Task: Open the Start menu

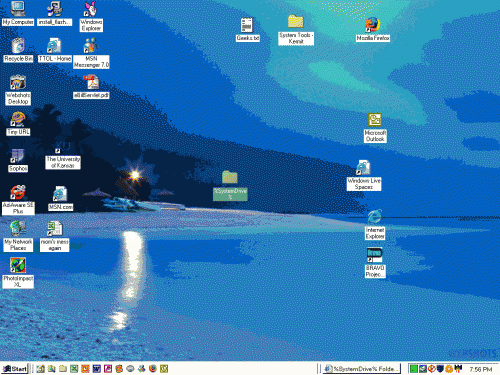Action: click(15, 369)
